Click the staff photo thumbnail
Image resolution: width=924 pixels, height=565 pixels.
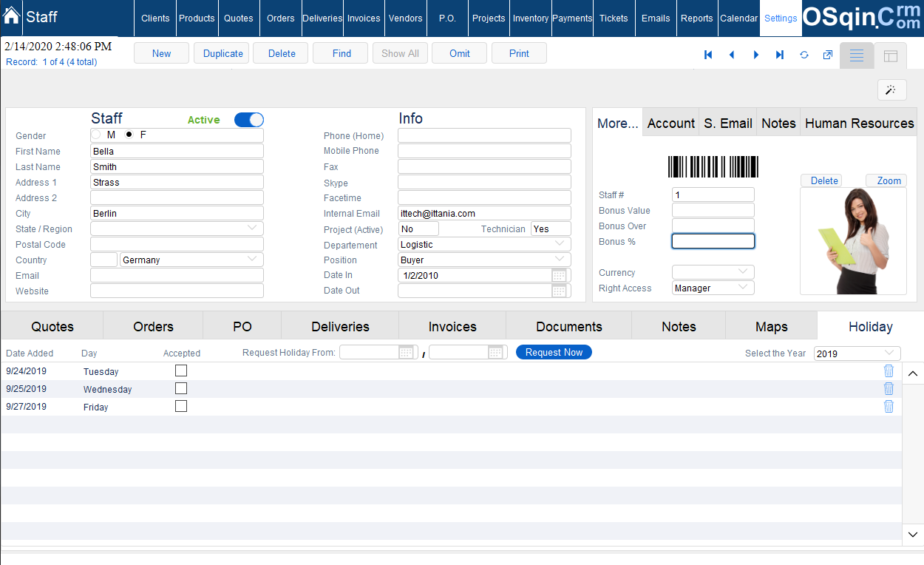point(853,241)
